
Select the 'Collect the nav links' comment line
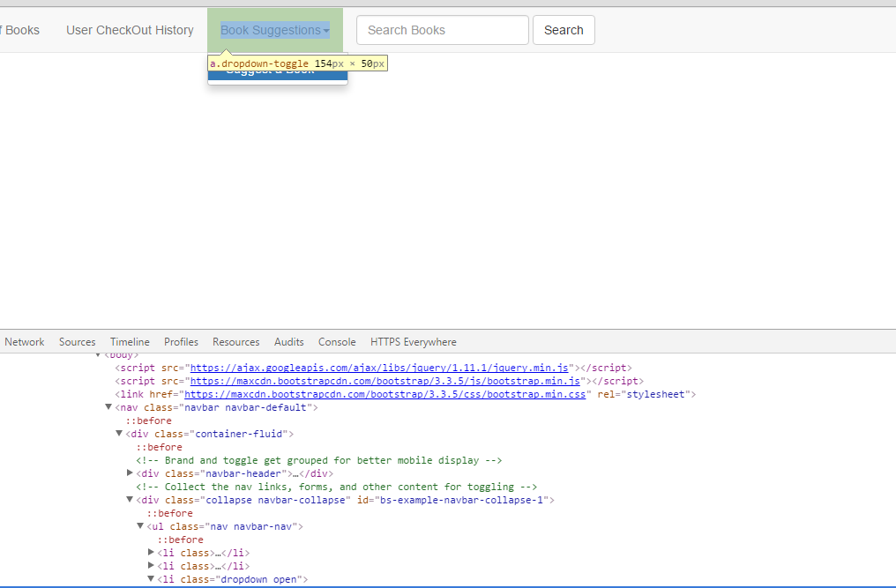tap(337, 487)
